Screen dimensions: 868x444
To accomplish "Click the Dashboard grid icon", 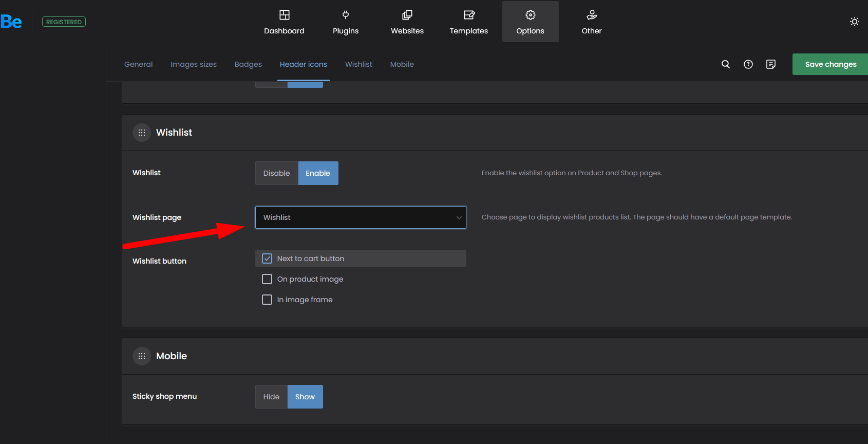I will [x=285, y=15].
